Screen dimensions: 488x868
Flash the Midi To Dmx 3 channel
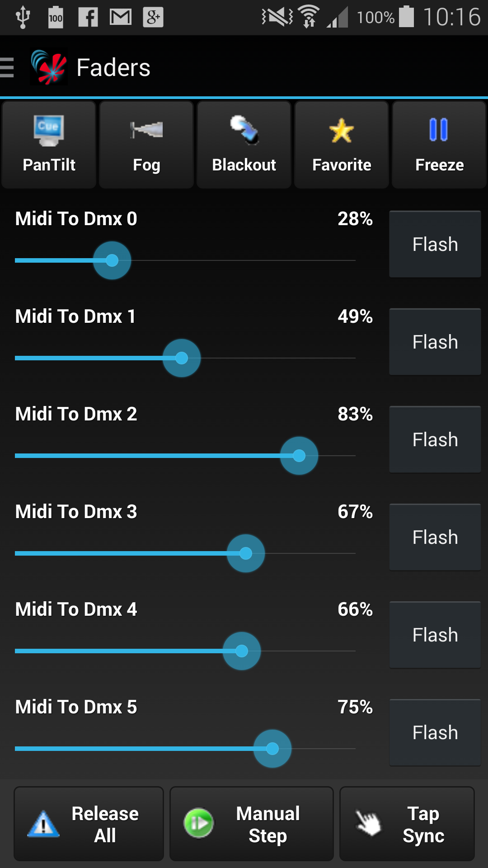point(435,537)
